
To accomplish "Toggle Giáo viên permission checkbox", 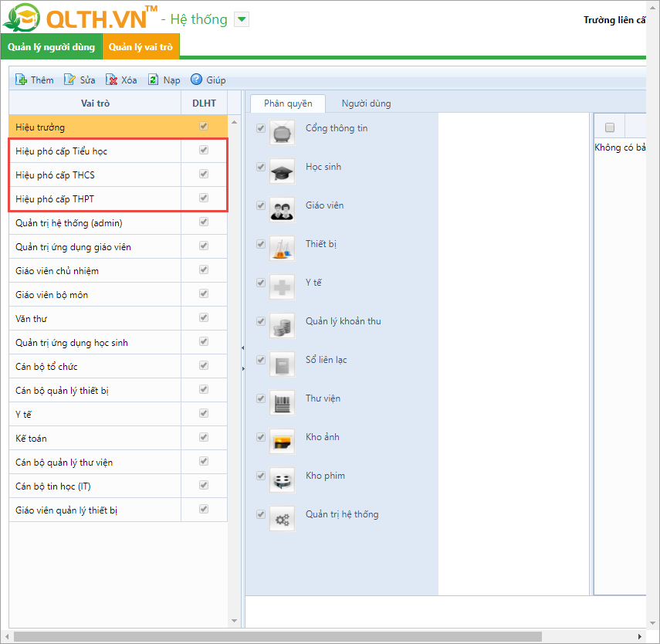I will pos(261,205).
